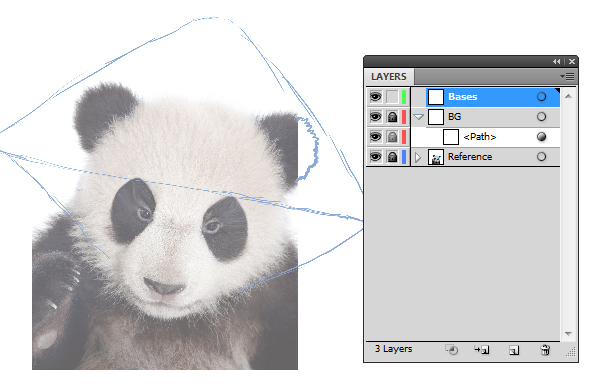This screenshot has height=390, width=595.
Task: Click the <Path> filled target circle
Action: pos(541,137)
